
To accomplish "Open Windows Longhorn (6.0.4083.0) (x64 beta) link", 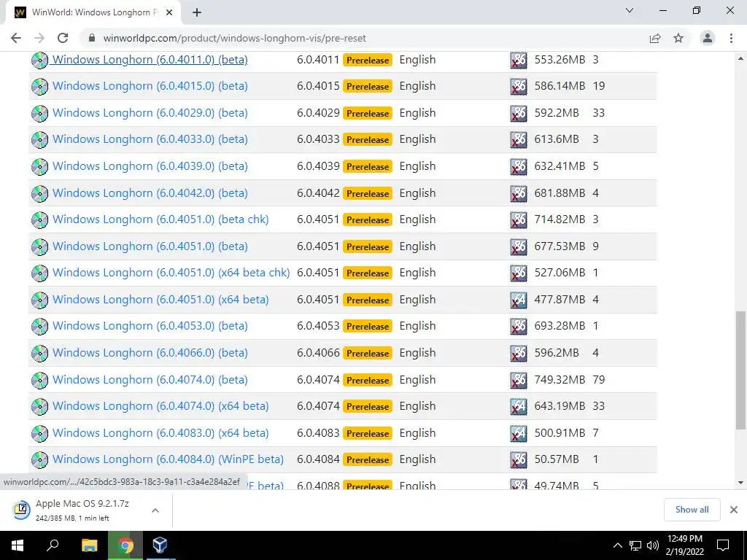I will (160, 433).
